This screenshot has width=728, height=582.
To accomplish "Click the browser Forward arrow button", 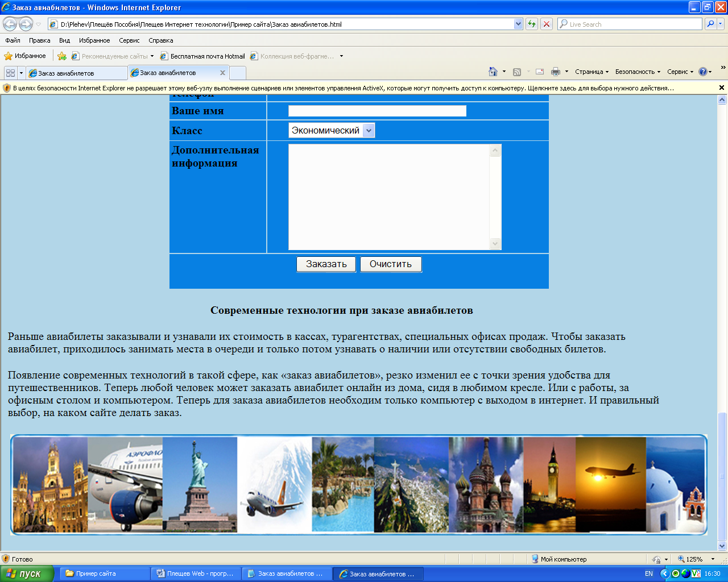I will [x=26, y=24].
